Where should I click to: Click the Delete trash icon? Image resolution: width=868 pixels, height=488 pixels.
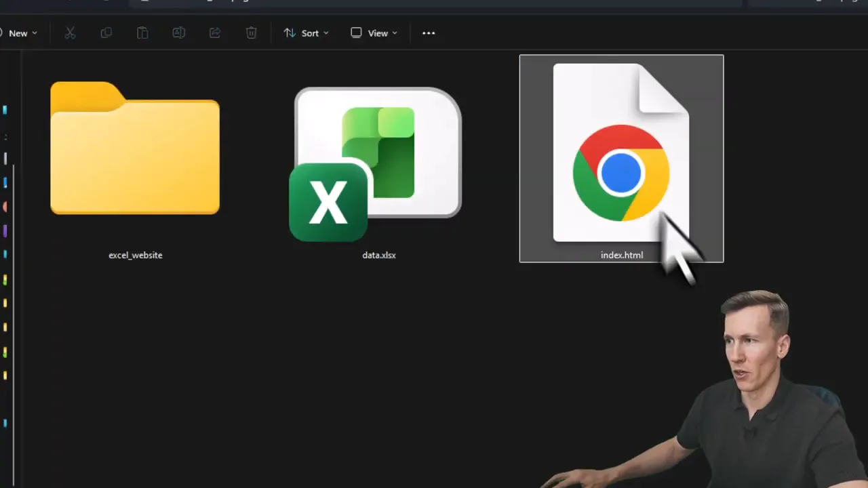pyautogui.click(x=251, y=33)
